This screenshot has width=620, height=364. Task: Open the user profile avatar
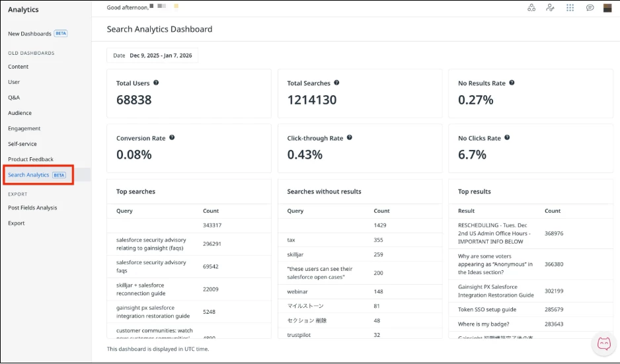(607, 8)
